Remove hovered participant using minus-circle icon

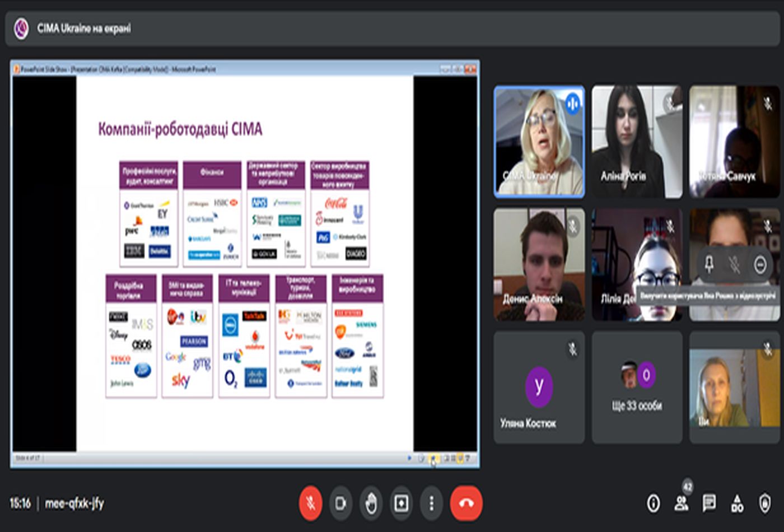pos(760,264)
